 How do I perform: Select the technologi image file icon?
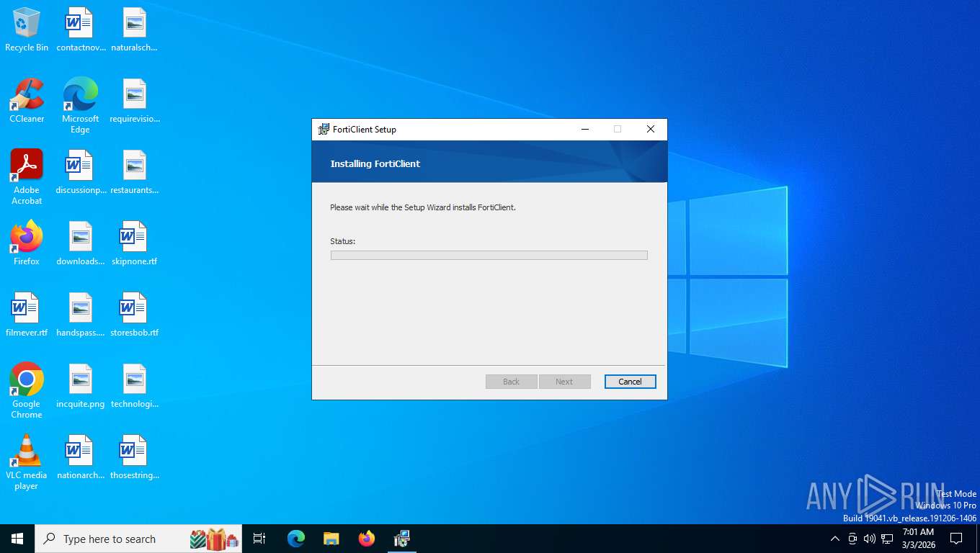click(134, 387)
